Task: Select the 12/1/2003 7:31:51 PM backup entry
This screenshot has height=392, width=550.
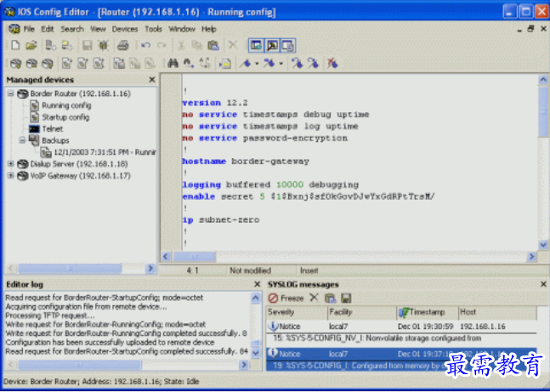Action: [x=105, y=152]
